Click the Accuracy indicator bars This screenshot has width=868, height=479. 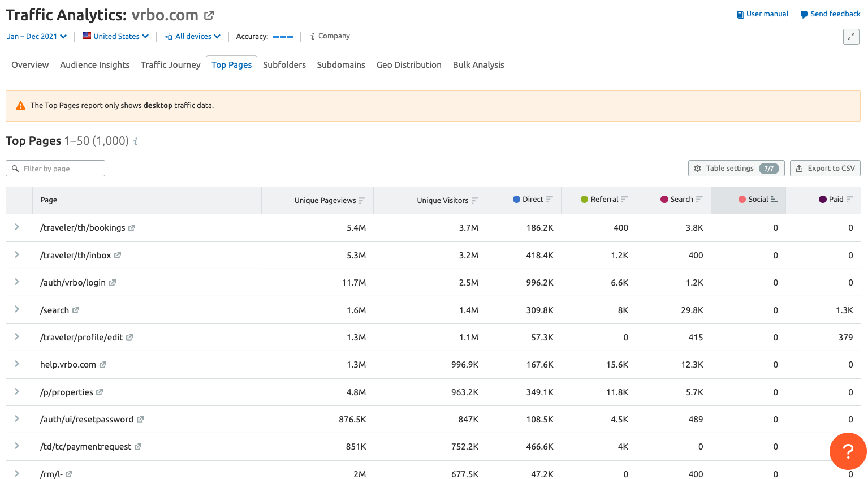(283, 37)
